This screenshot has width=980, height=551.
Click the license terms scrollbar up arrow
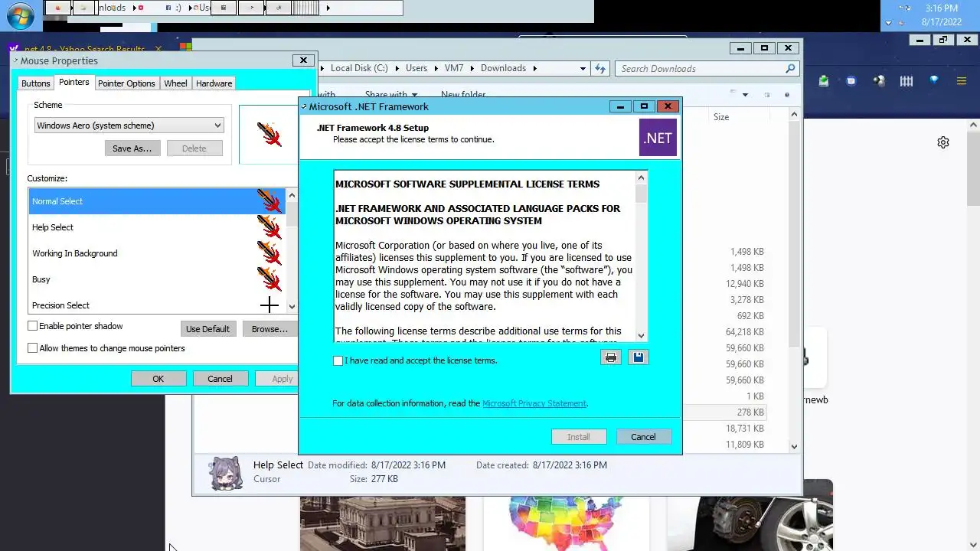pos(642,178)
